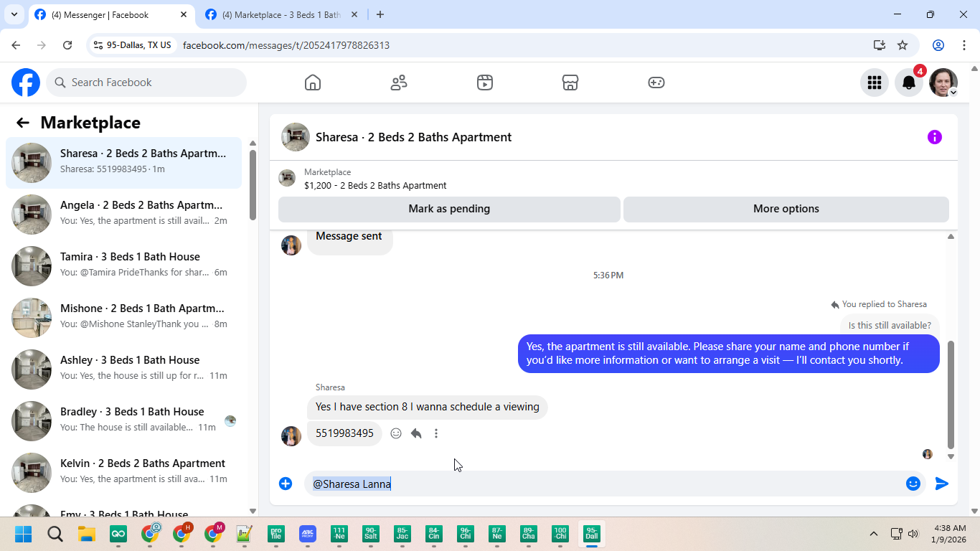Click the "Is this still available?" quoted reply
The width and height of the screenshot is (980, 551).
pyautogui.click(x=890, y=325)
